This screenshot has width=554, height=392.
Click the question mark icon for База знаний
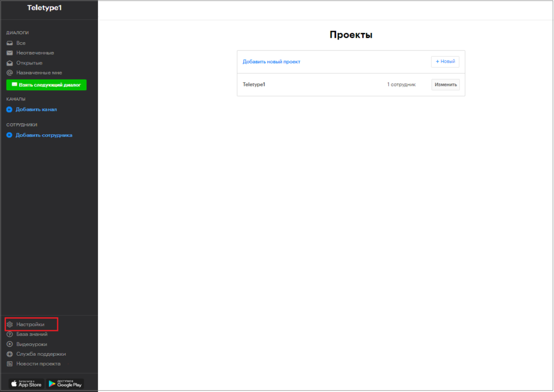pos(9,334)
